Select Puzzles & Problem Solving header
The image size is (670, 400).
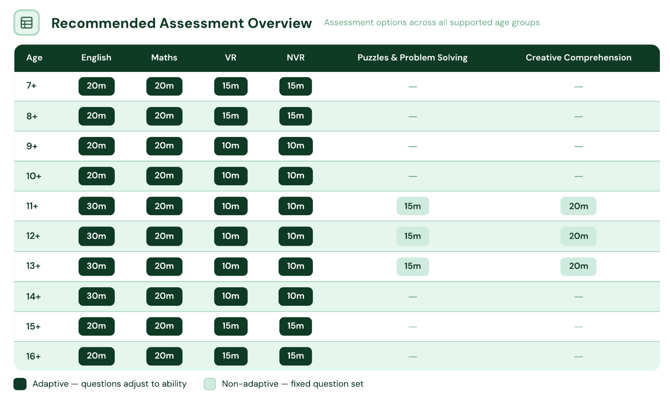[x=412, y=58]
